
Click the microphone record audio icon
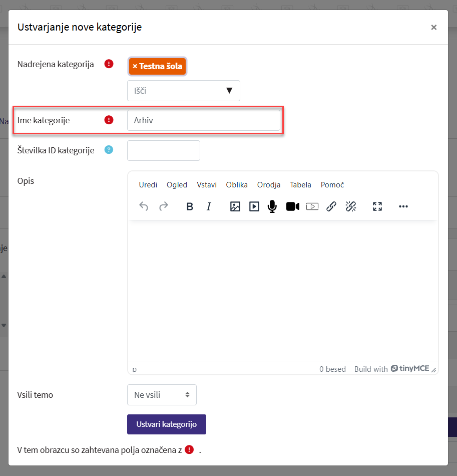[x=272, y=206]
